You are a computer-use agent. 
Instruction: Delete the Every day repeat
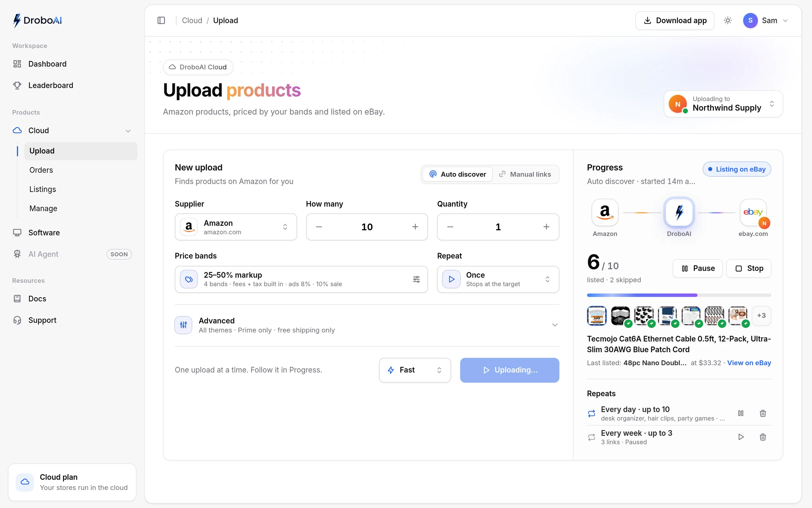click(x=763, y=413)
